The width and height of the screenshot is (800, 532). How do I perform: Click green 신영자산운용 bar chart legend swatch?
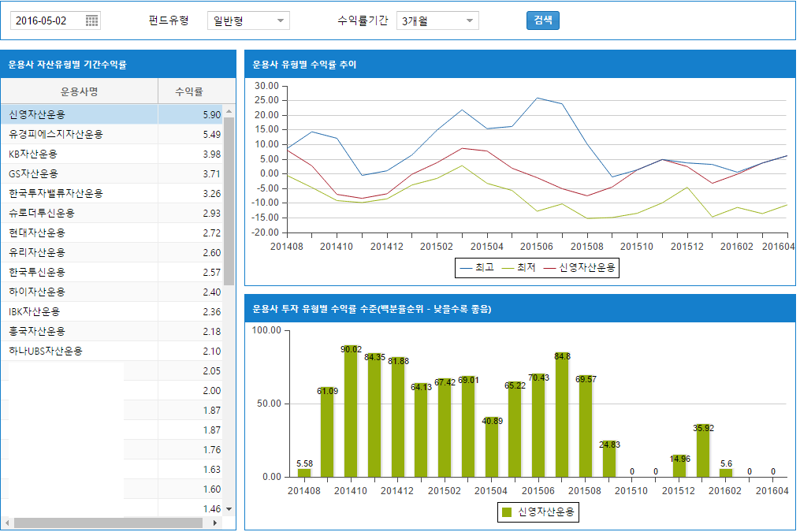coord(507,513)
